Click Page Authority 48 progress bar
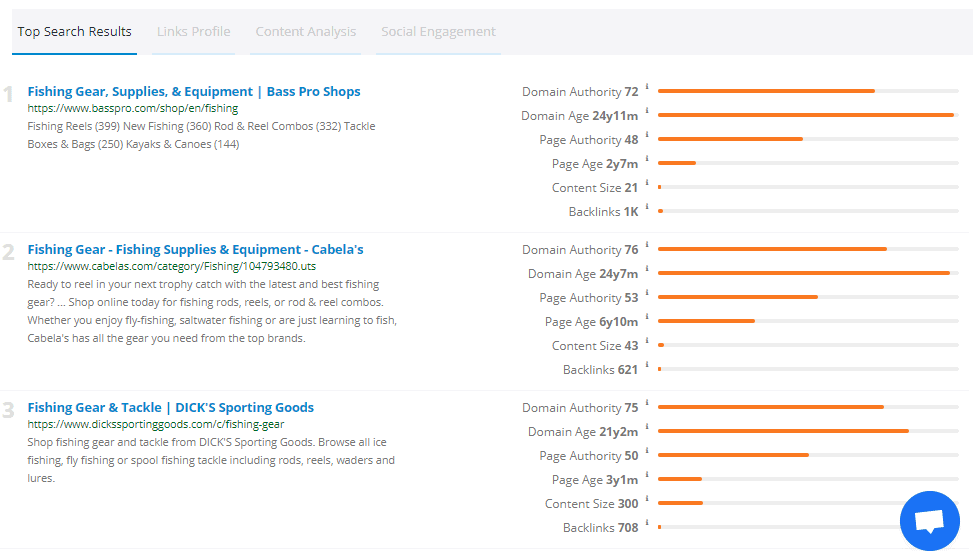Viewport: 973px width, 551px height. (x=808, y=139)
